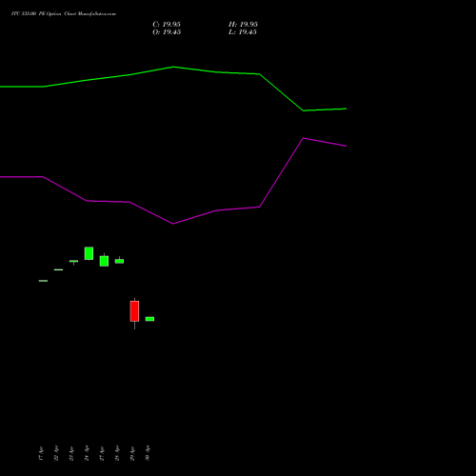Click the open value O: 19.45

tap(167, 32)
